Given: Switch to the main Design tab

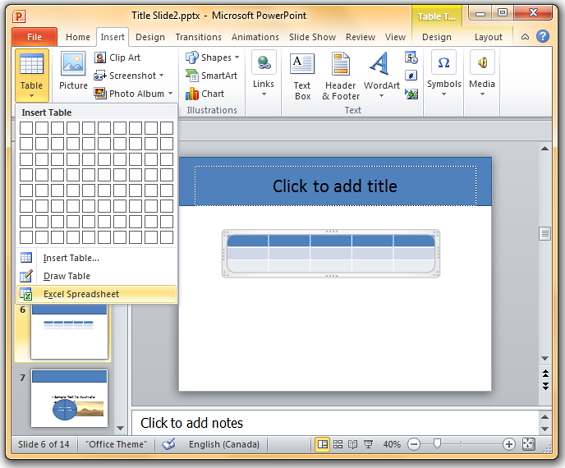Looking at the screenshot, I should click(150, 37).
